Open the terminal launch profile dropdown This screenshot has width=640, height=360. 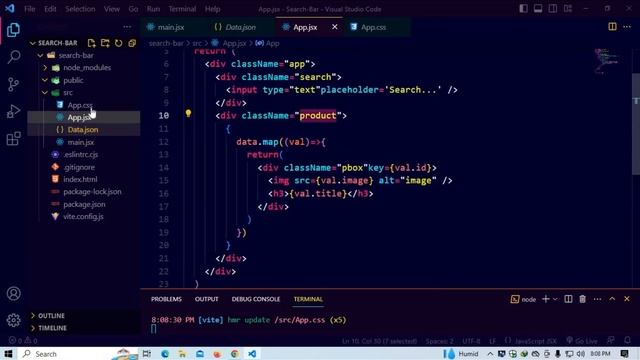click(x=555, y=299)
